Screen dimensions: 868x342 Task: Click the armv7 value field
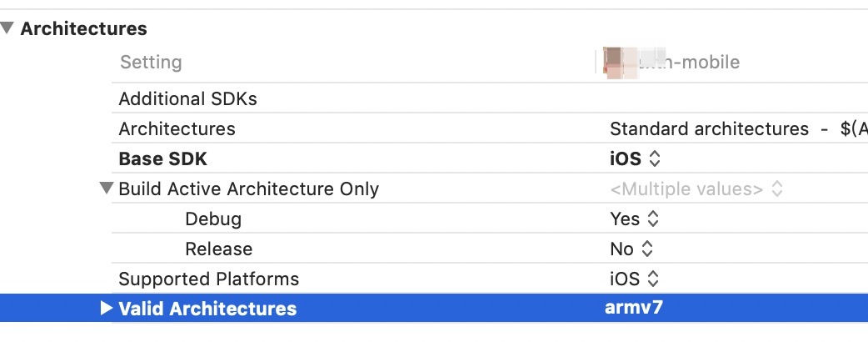(x=634, y=308)
